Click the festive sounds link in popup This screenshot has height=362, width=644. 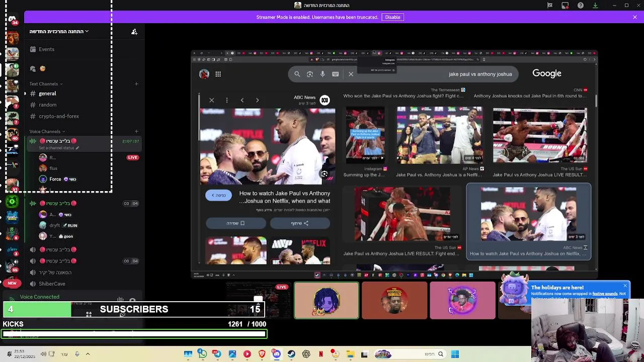(604, 294)
